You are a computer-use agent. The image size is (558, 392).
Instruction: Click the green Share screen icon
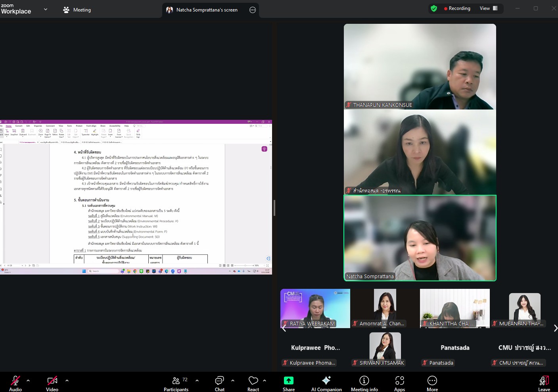point(288,380)
